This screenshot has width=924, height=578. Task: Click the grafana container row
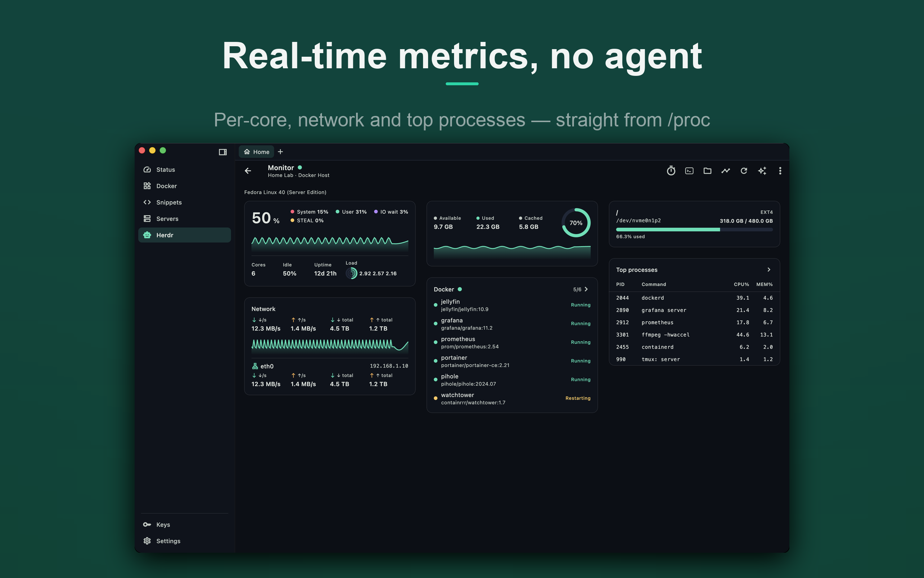pyautogui.click(x=512, y=324)
